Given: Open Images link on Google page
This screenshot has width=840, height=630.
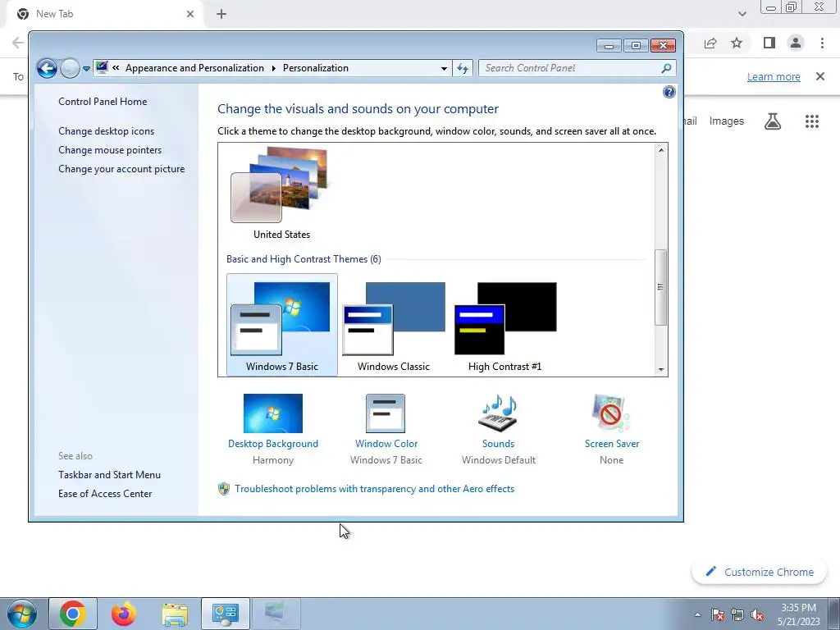Looking at the screenshot, I should [x=727, y=121].
